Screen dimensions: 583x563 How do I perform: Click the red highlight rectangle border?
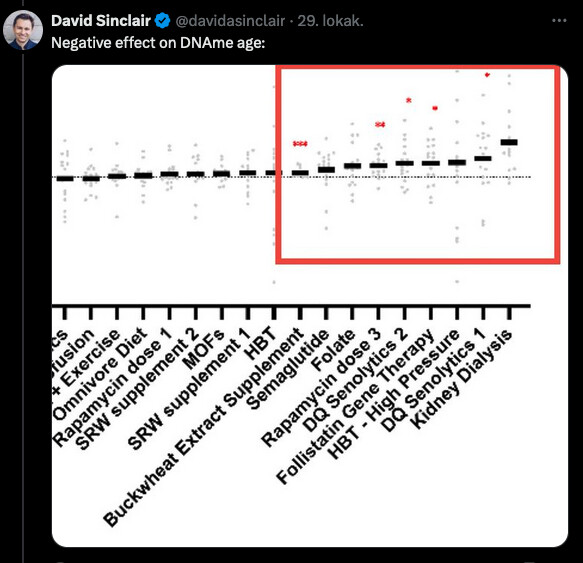[x=418, y=68]
